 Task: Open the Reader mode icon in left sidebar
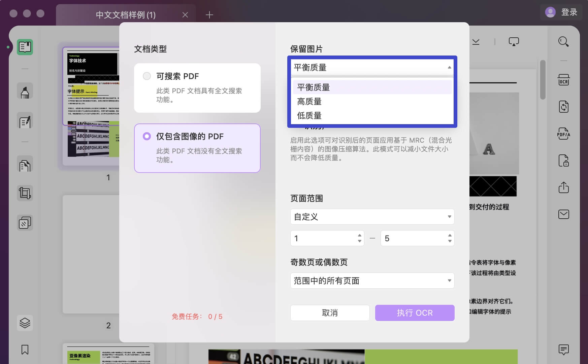(x=25, y=47)
